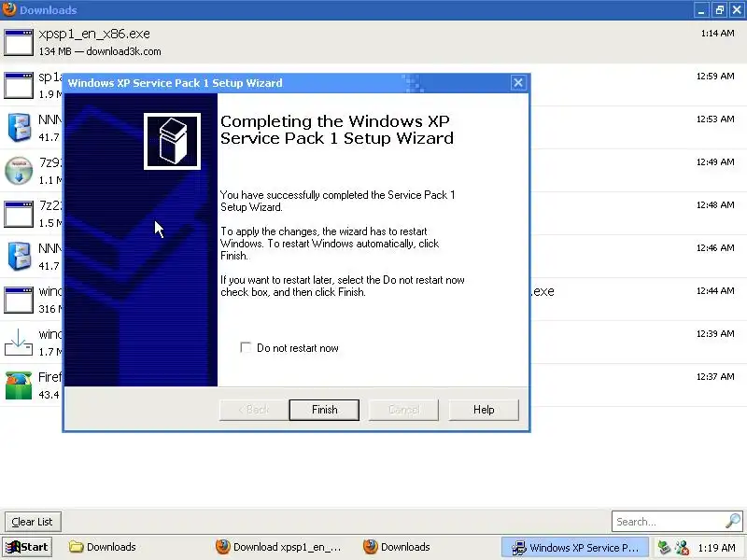This screenshot has width=747, height=560.
Task: Click the 7z9 installer icon at 12:49 AM
Action: tap(19, 171)
